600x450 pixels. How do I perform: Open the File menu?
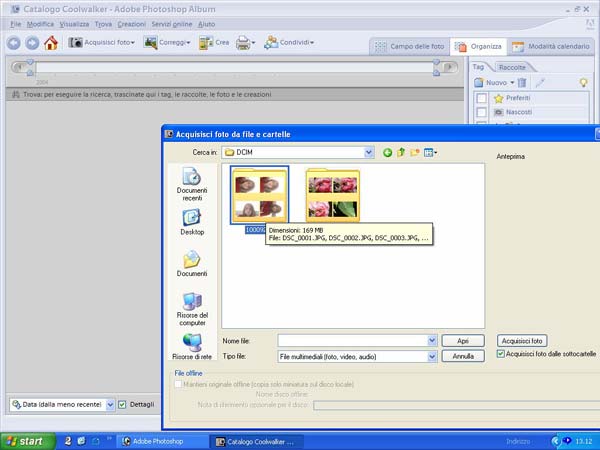pos(16,24)
